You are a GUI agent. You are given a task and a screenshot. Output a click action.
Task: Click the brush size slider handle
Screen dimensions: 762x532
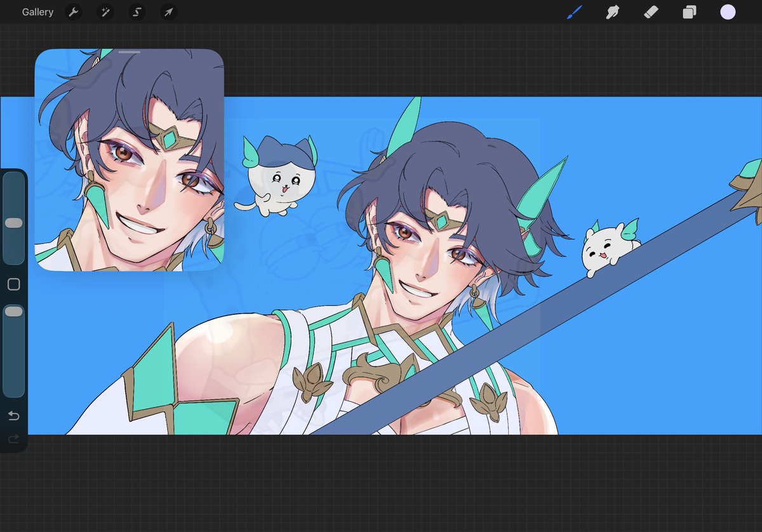(13, 223)
